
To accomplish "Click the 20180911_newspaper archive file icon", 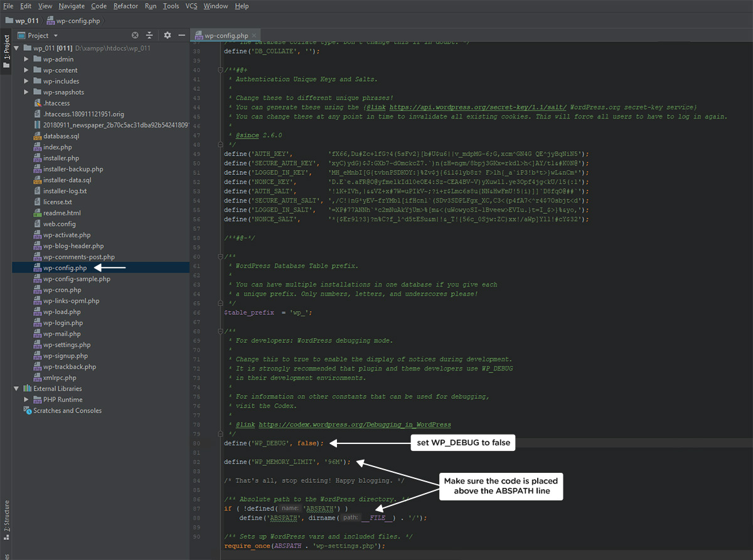I will [37, 125].
